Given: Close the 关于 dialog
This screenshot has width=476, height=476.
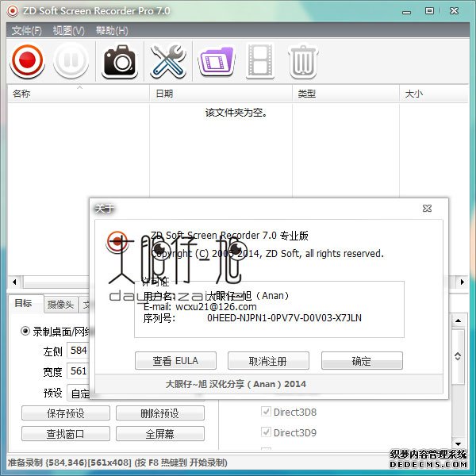Looking at the screenshot, I should pyautogui.click(x=427, y=208).
